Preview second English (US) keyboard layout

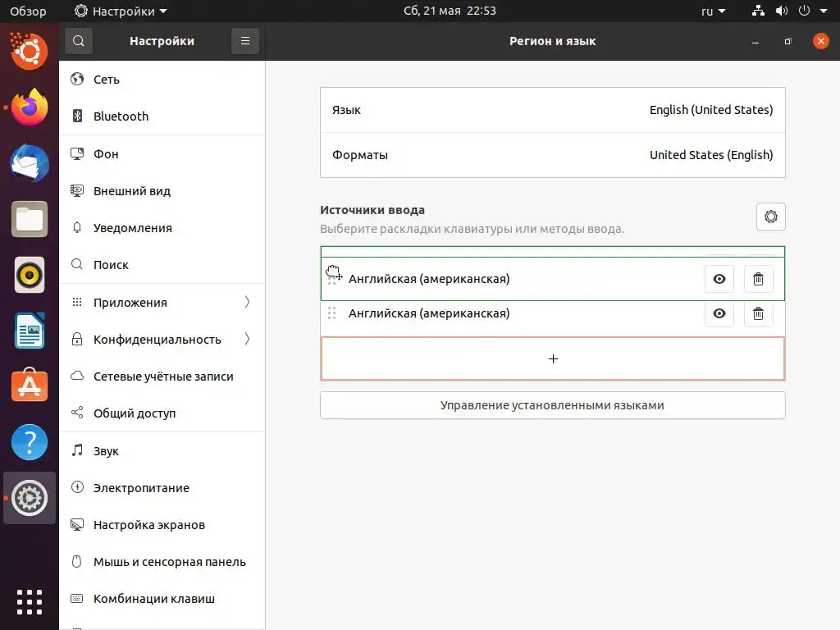click(719, 313)
